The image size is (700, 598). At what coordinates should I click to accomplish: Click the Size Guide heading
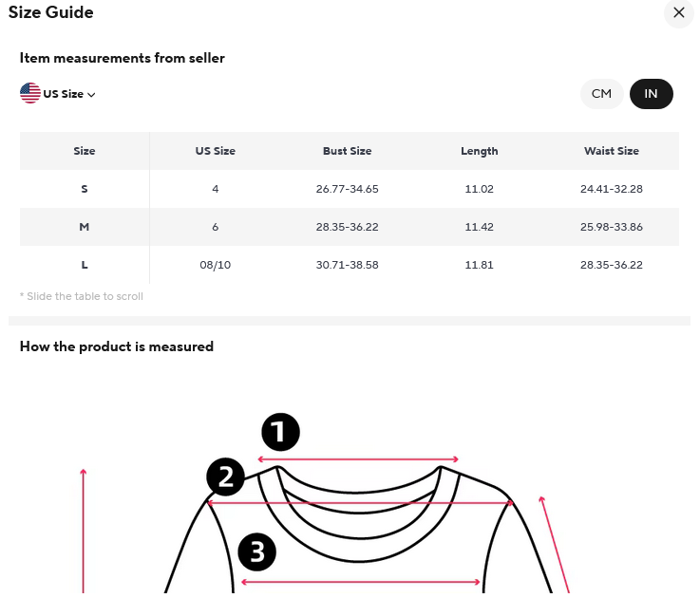click(50, 12)
